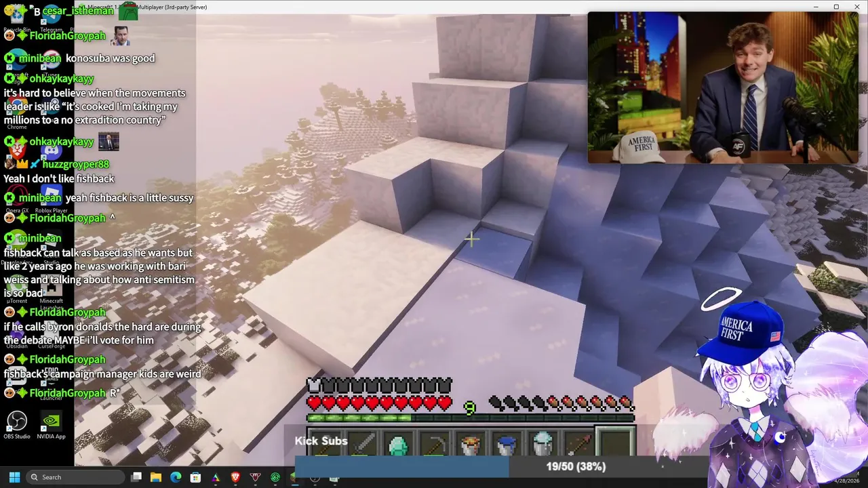868x488 pixels.
Task: Click "yeah fishback is a little sussy" message
Action: (130, 198)
